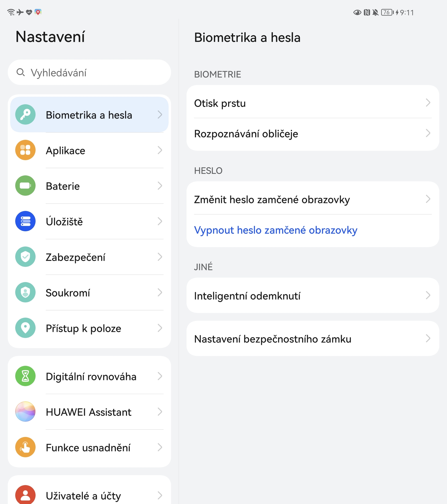
Task: Click the Funkce usnadnění touch icon
Action: pyautogui.click(x=25, y=447)
